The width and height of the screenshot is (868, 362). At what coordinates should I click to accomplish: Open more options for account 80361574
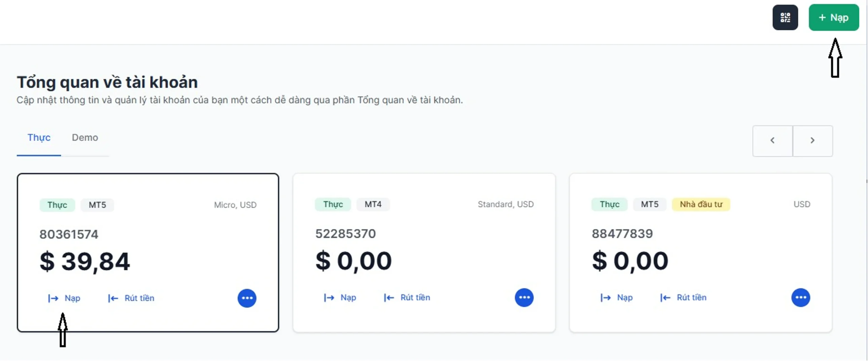[x=247, y=298]
